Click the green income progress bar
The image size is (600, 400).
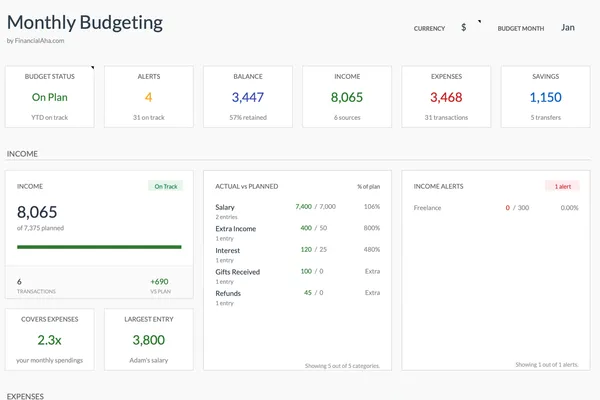(x=99, y=246)
